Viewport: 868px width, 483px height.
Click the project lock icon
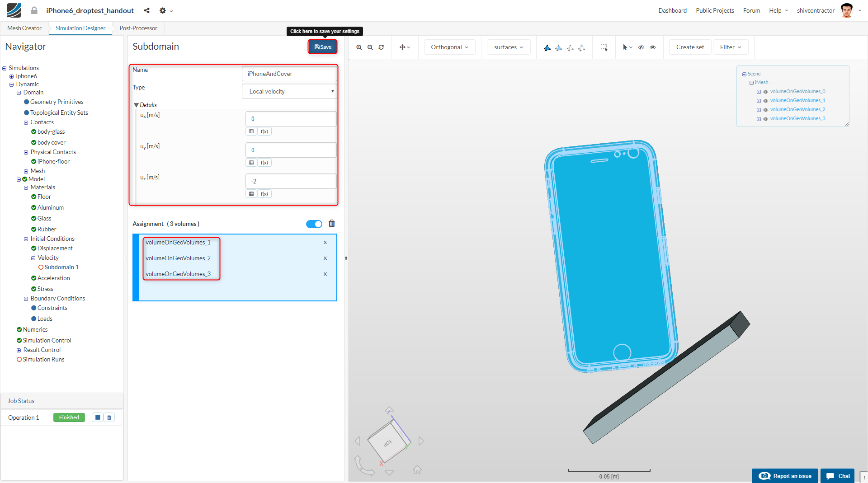(x=34, y=10)
